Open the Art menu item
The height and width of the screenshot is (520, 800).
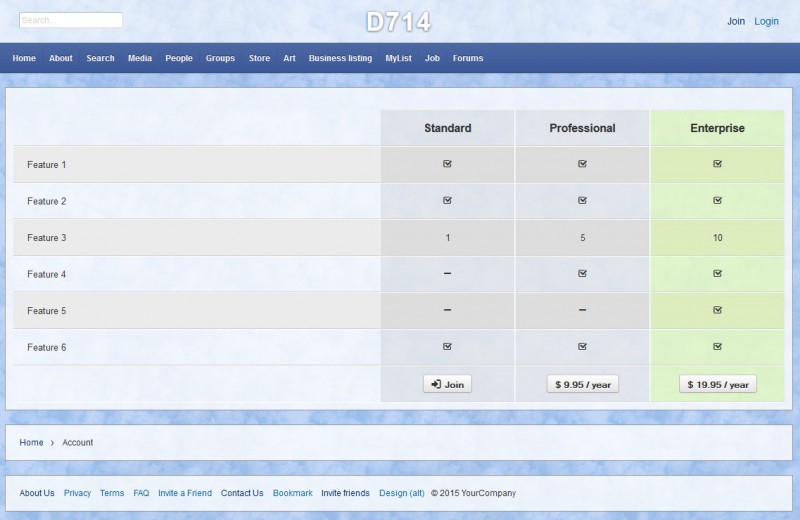point(289,58)
